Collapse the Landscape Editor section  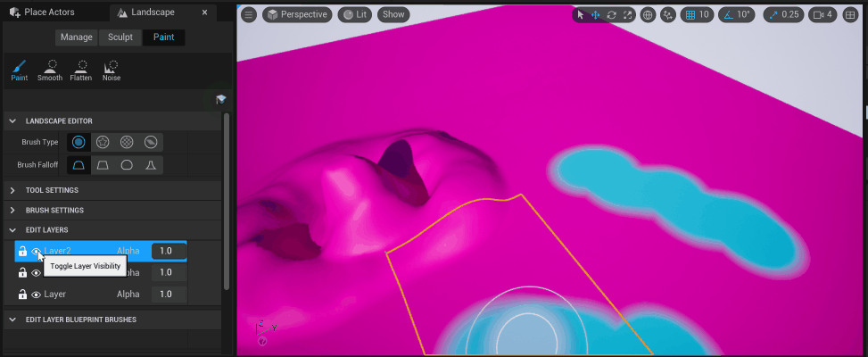tap(12, 120)
